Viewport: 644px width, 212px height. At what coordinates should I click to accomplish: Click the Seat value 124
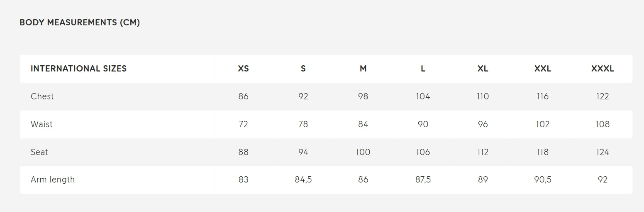point(603,152)
